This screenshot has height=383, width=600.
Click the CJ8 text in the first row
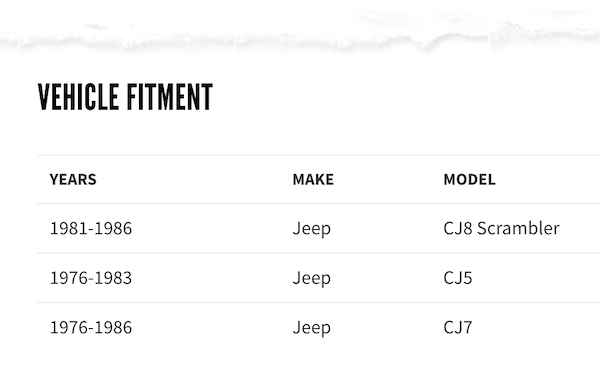[458, 228]
